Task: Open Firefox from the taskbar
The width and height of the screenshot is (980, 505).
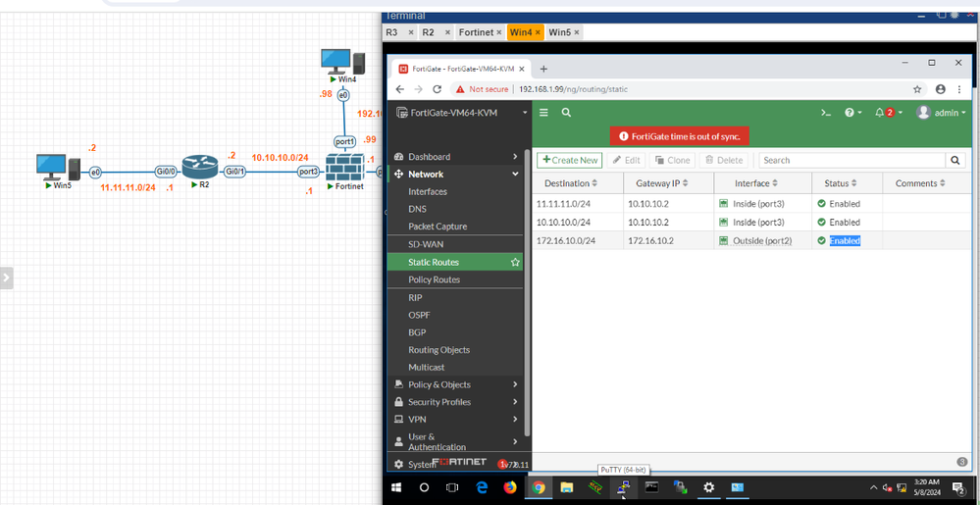Action: 510,487
